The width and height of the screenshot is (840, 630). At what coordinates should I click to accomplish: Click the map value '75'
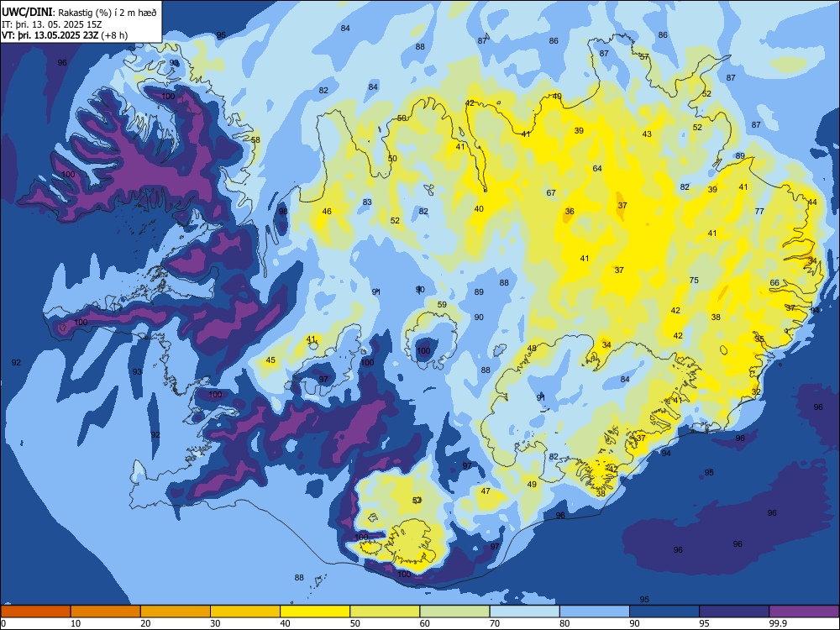pyautogui.click(x=694, y=281)
